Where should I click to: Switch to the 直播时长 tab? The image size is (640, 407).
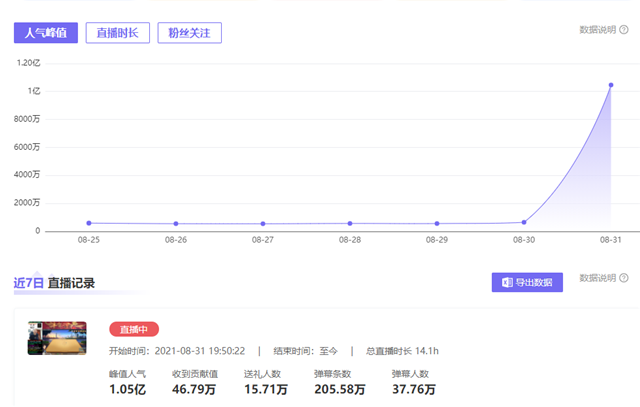(x=117, y=33)
